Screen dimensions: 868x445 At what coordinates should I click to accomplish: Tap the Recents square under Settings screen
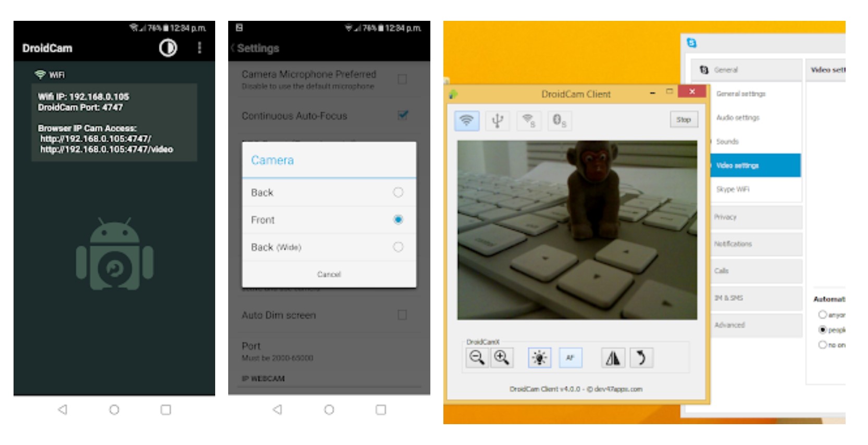381,410
